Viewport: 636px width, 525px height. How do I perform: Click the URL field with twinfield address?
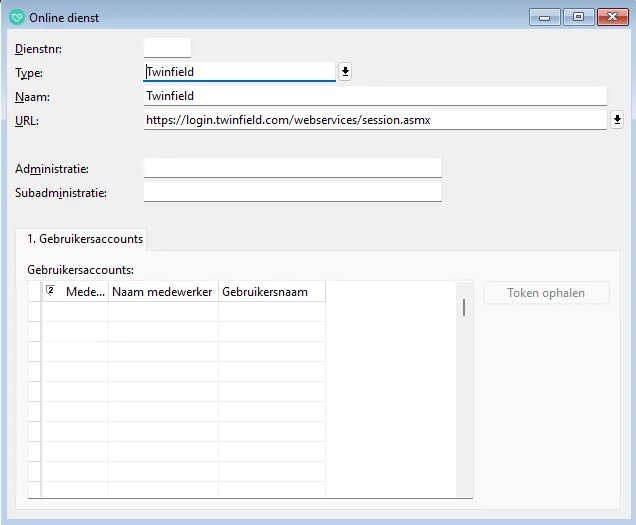[375, 120]
